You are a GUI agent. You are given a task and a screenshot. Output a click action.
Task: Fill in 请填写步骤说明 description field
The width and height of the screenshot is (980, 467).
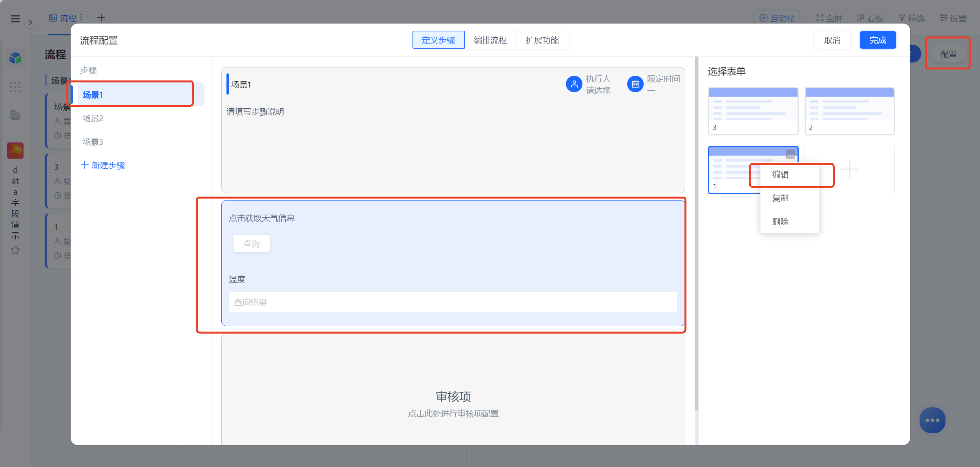point(255,112)
